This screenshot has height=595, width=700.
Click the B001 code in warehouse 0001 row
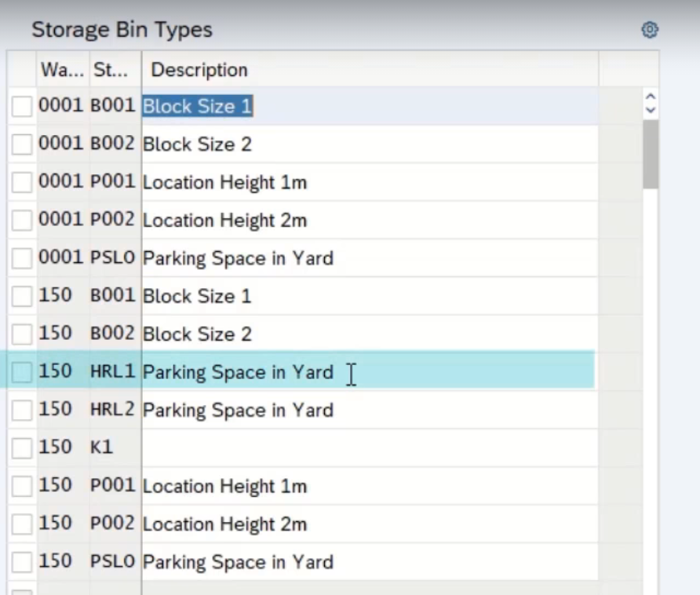coord(112,105)
